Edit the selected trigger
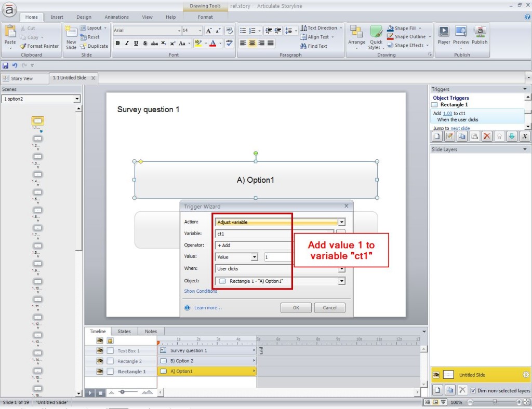 (x=449, y=136)
